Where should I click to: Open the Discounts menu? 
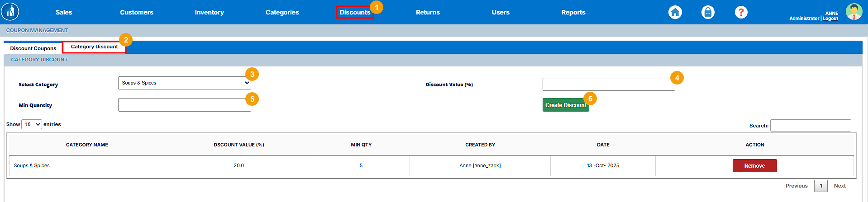click(x=355, y=12)
